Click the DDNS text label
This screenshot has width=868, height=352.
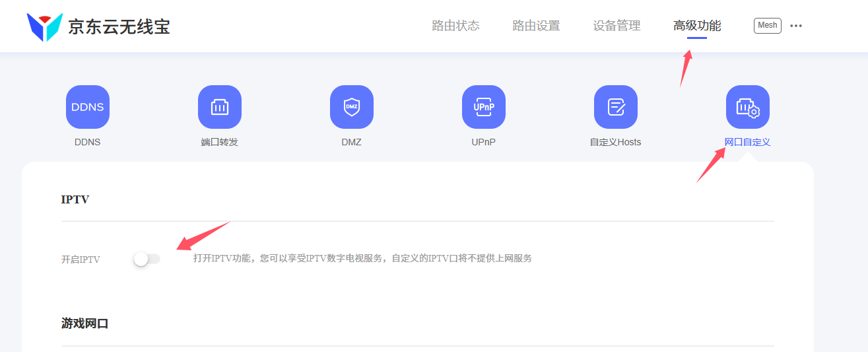click(88, 142)
